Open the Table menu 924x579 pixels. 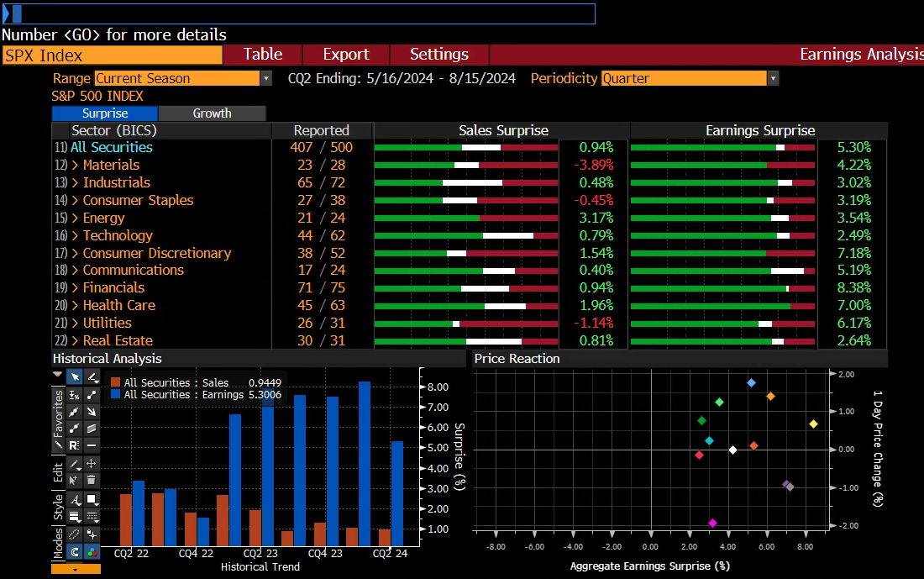(x=263, y=55)
